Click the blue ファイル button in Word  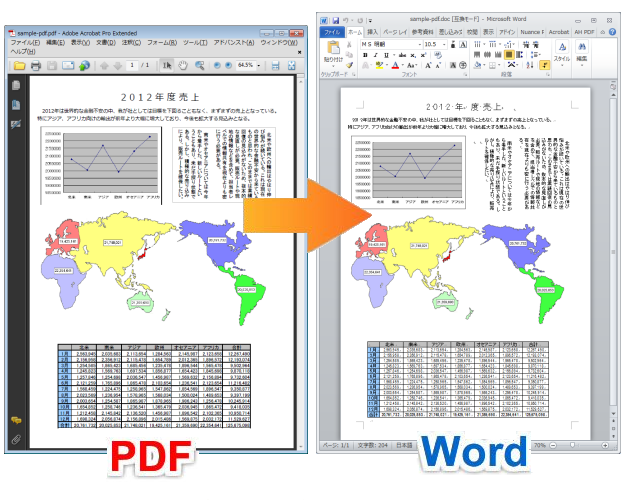pyautogui.click(x=333, y=32)
